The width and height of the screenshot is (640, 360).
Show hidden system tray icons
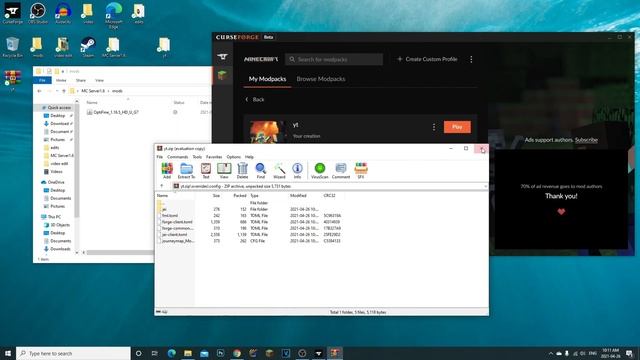point(550,353)
